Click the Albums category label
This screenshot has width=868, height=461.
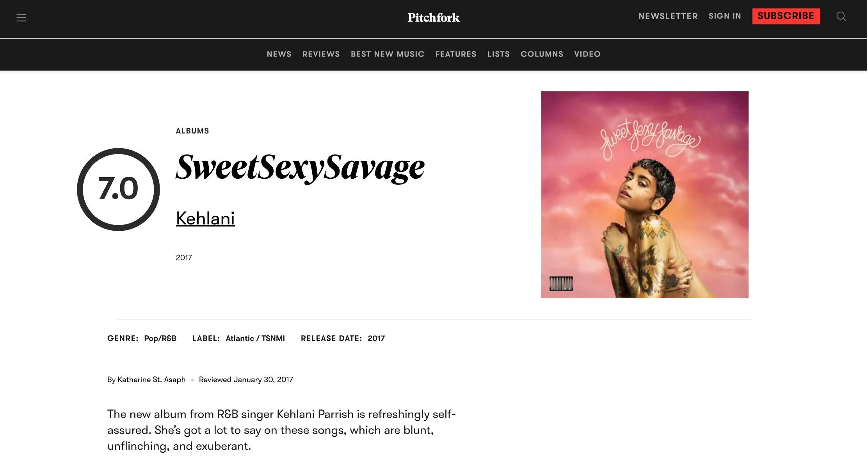(x=192, y=131)
